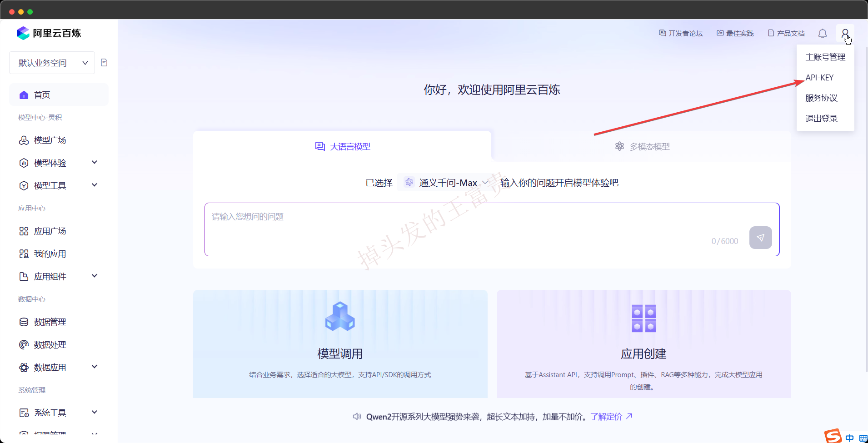The width and height of the screenshot is (868, 443).
Task: Select 主账号管理 from the account menu
Action: coord(825,57)
